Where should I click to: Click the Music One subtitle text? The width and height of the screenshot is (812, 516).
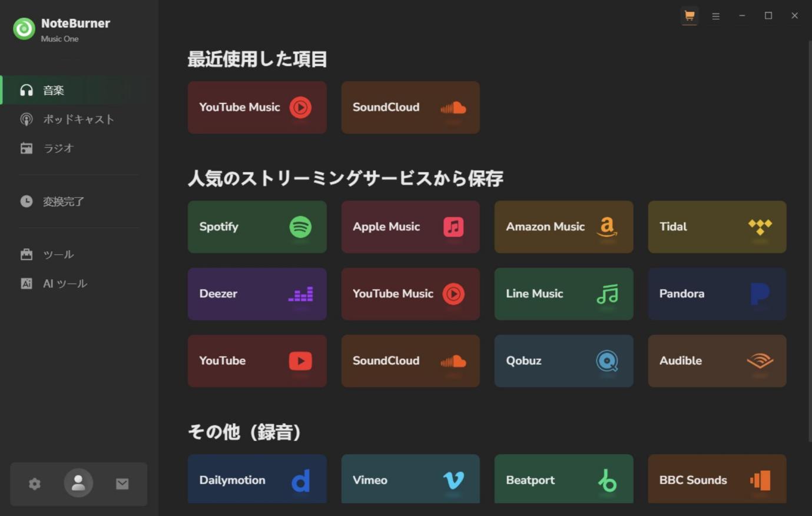point(59,39)
